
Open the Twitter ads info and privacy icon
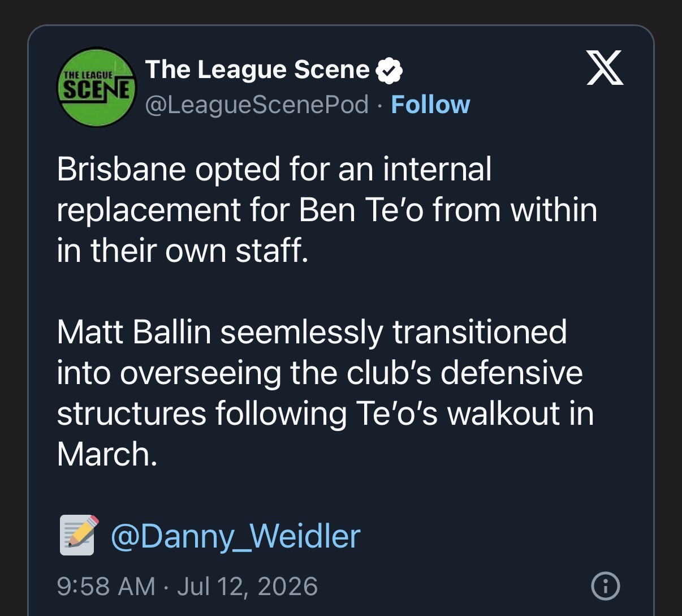point(605,586)
